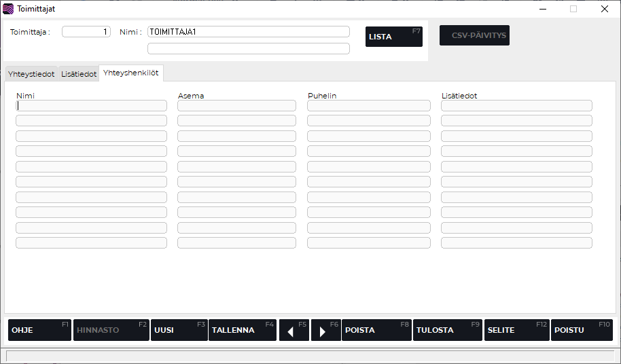
Task: Exit using the POISTU button
Action: (582, 330)
